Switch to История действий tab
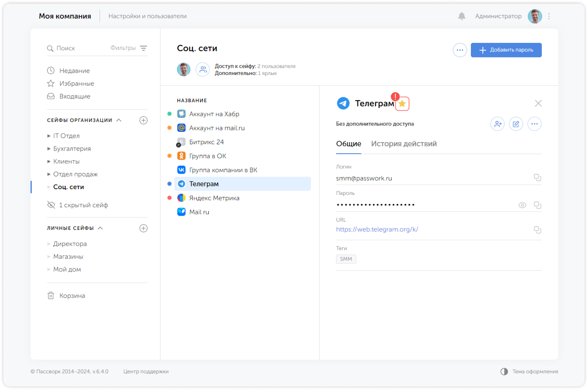 click(404, 144)
